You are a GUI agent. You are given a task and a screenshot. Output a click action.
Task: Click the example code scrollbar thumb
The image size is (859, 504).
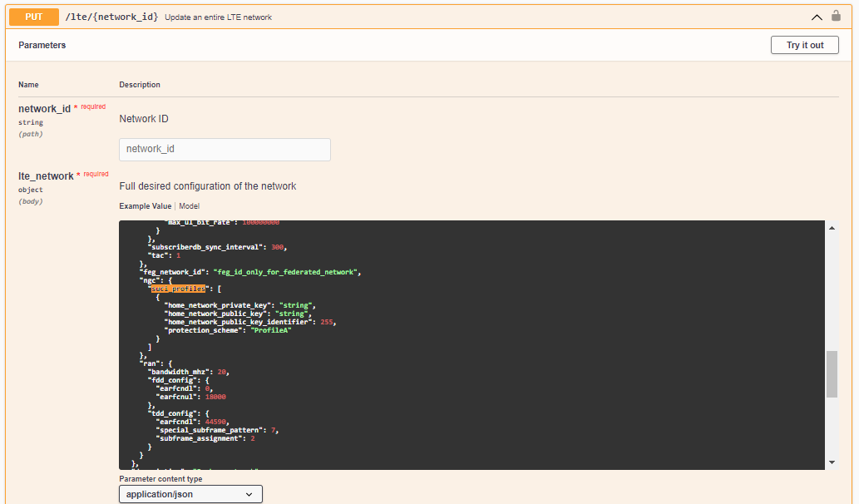(x=832, y=374)
